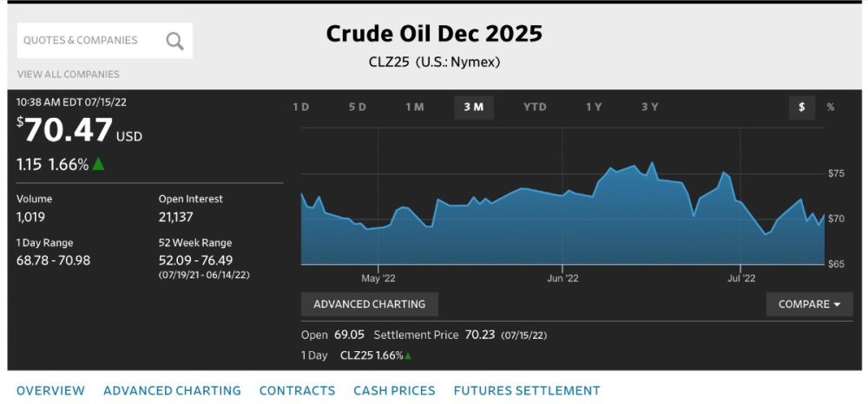Focus the Quotes & Companies search field
Viewport: 868px width, 404px height.
(105, 41)
